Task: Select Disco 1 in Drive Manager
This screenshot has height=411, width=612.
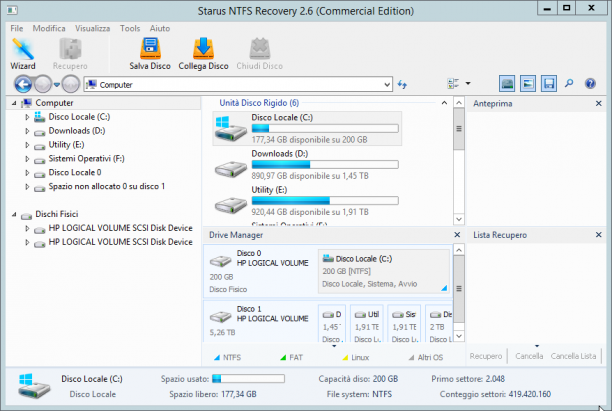Action: (260, 322)
